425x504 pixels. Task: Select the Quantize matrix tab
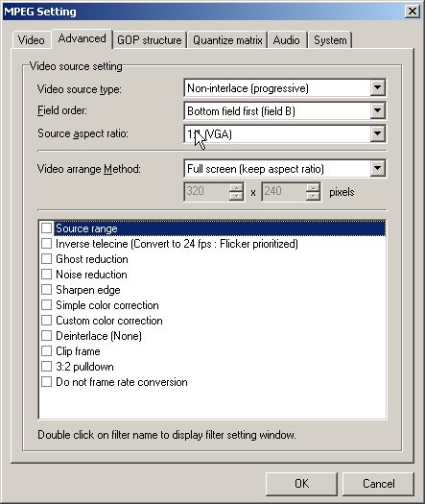click(227, 40)
